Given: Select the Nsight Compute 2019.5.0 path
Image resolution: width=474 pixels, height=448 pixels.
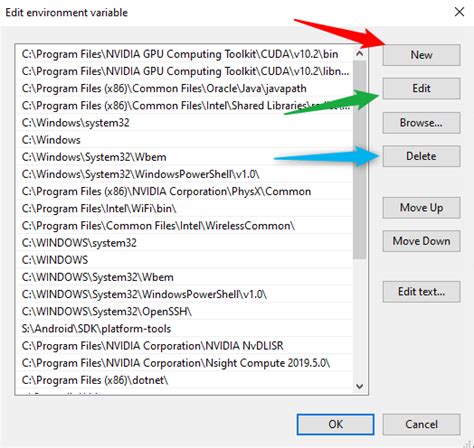Looking at the screenshot, I should coord(184,363).
